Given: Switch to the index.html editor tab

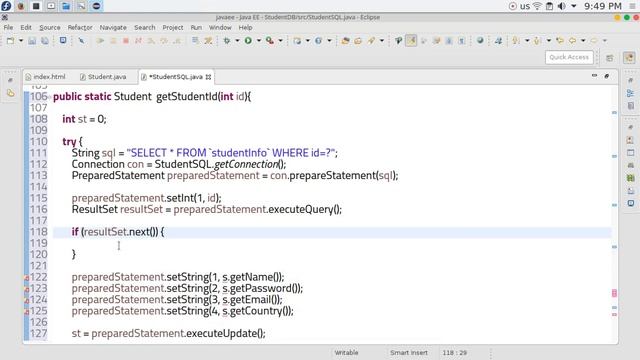Looking at the screenshot, I should 45,77.
